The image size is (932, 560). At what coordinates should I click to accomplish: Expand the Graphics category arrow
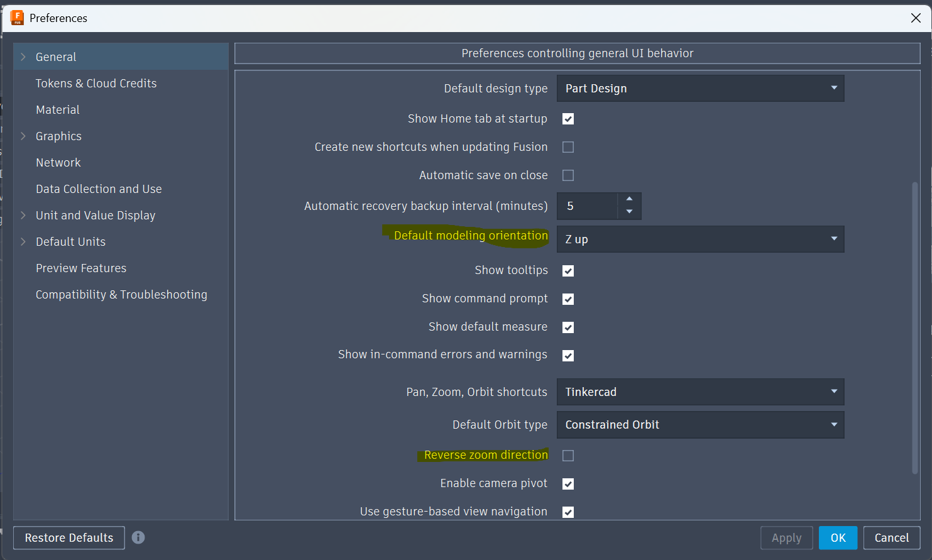pyautogui.click(x=23, y=136)
